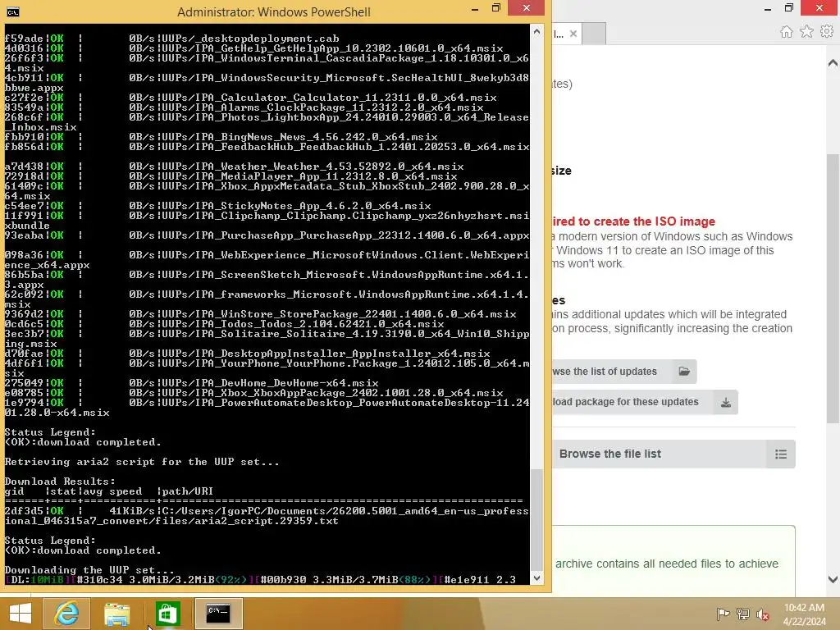The image size is (840, 630).
Task: Click the 'Retrieving aria2 script for the UUP set...' text
Action: click(142, 462)
